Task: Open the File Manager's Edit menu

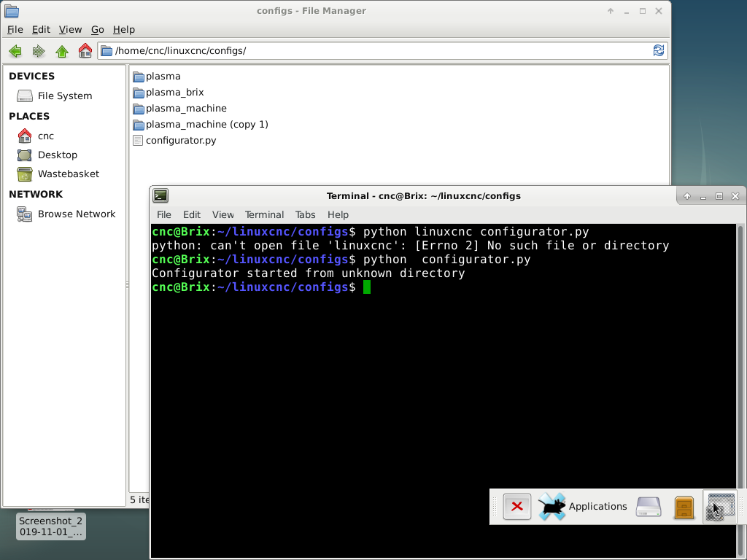Action: pos(41,29)
